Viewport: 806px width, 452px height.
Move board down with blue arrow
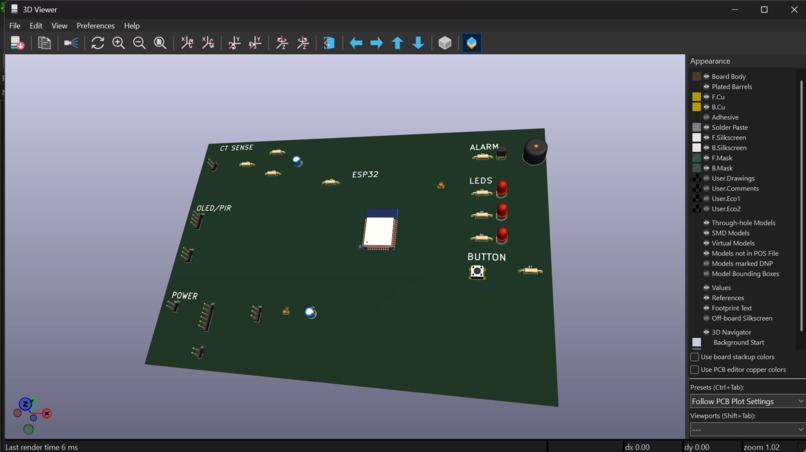click(x=418, y=43)
